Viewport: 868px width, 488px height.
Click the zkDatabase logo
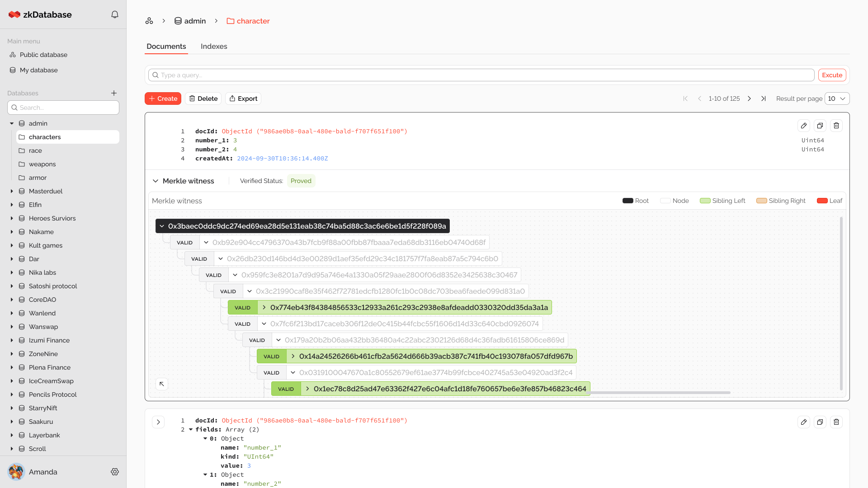tap(40, 14)
